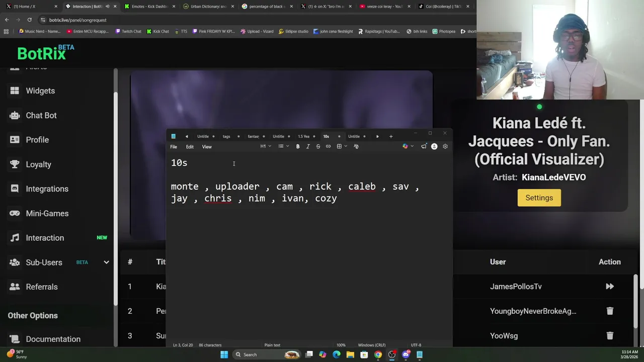The width and height of the screenshot is (644, 362).
Task: Mute the Interaction BotRix tab audio
Action: pyautogui.click(x=107, y=7)
